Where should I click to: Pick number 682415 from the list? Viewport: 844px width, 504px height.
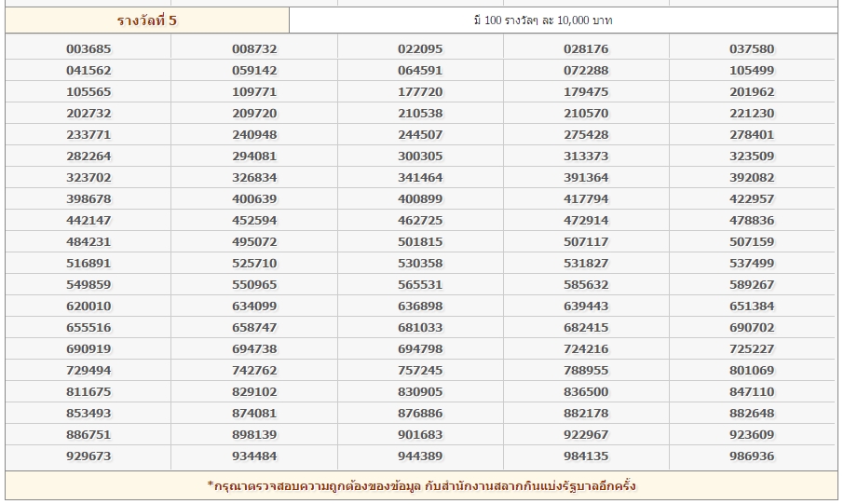click(586, 328)
